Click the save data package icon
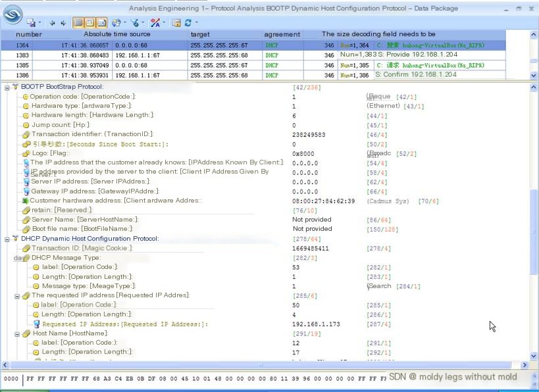This screenshot has height=392, width=539. tap(32, 22)
